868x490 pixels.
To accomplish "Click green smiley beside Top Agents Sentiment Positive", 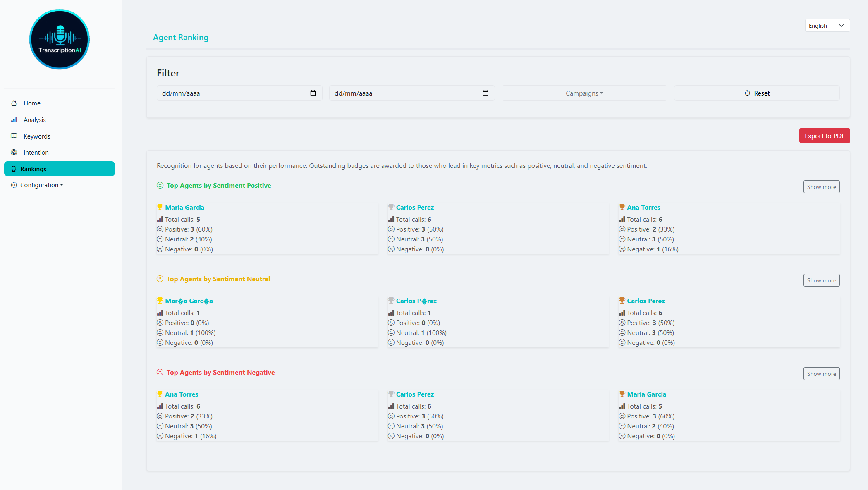I will click(160, 185).
